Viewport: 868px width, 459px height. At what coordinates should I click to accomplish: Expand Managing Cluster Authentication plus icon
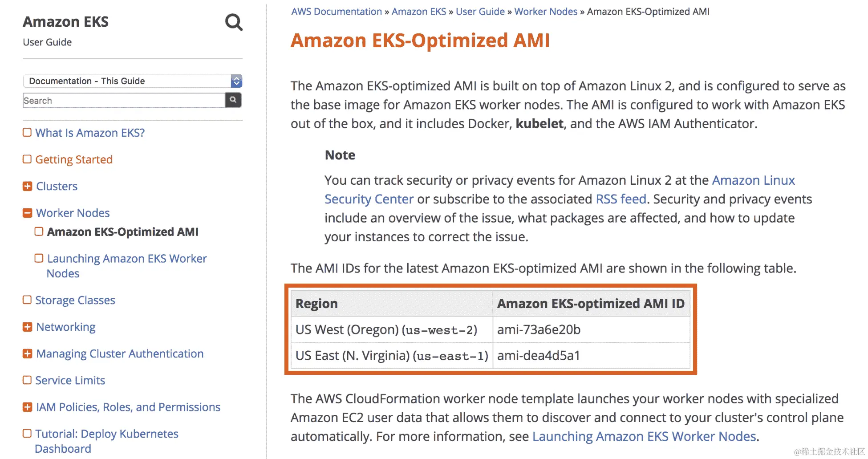pyautogui.click(x=28, y=353)
